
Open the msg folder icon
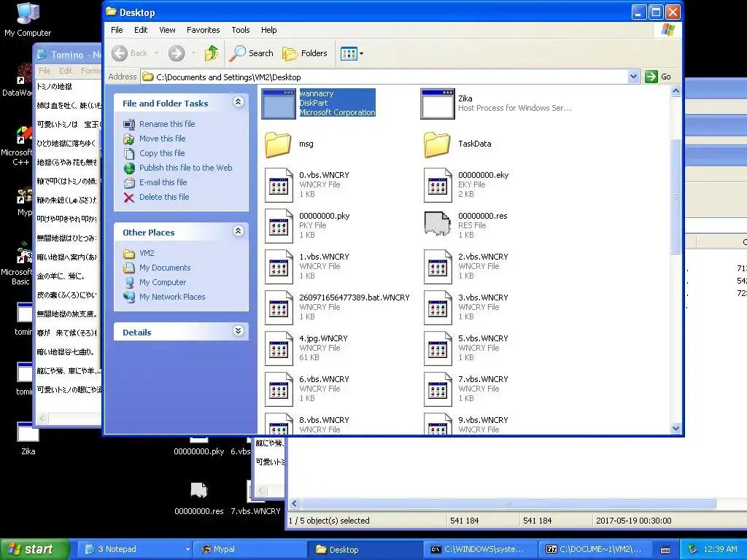(278, 144)
